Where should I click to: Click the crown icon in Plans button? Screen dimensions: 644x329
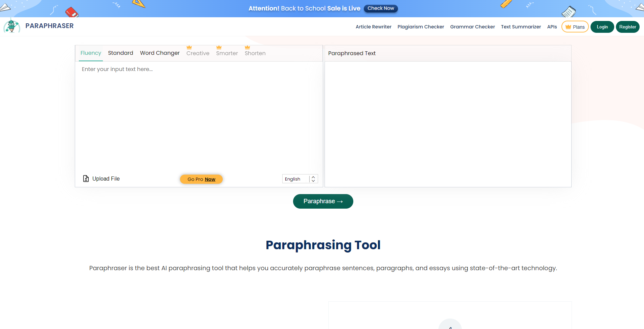[x=568, y=27]
